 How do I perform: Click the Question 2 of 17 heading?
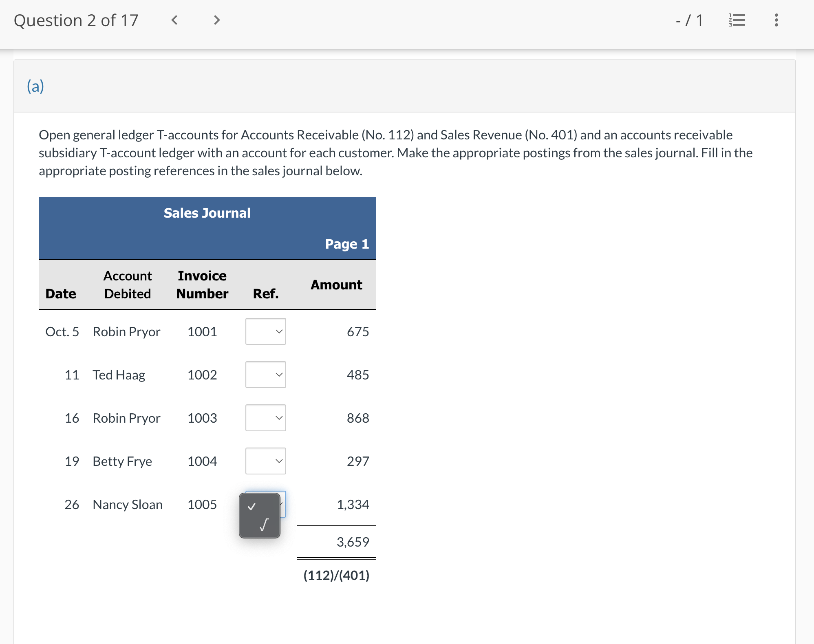[76, 20]
